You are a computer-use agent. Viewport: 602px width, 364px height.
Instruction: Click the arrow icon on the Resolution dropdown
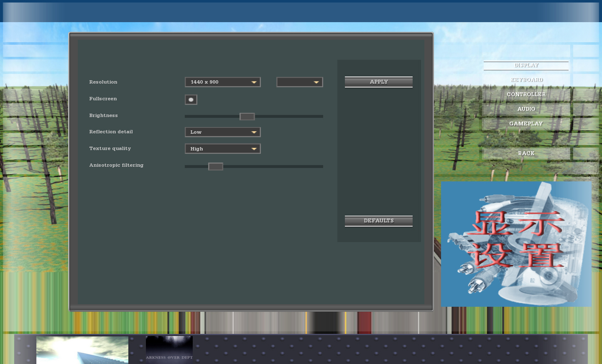(254, 82)
